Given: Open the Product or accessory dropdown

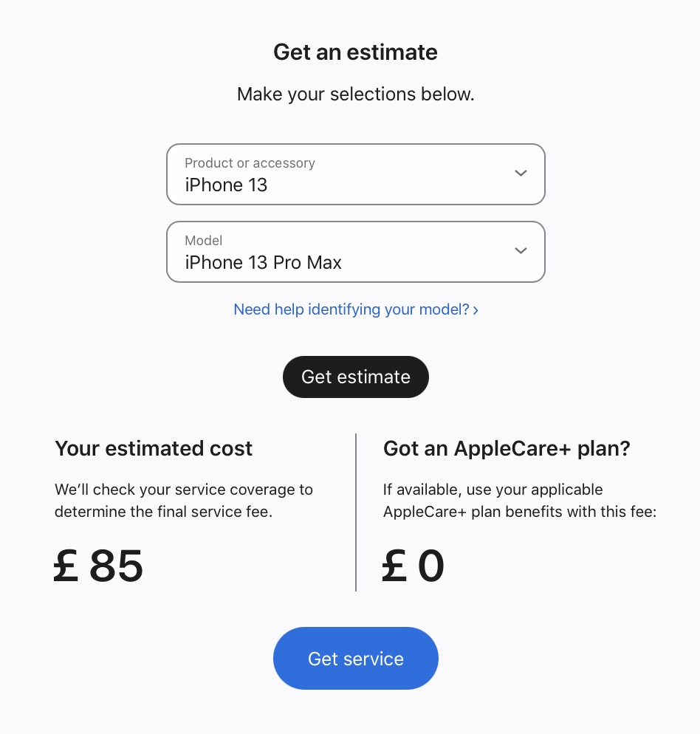Looking at the screenshot, I should point(355,174).
